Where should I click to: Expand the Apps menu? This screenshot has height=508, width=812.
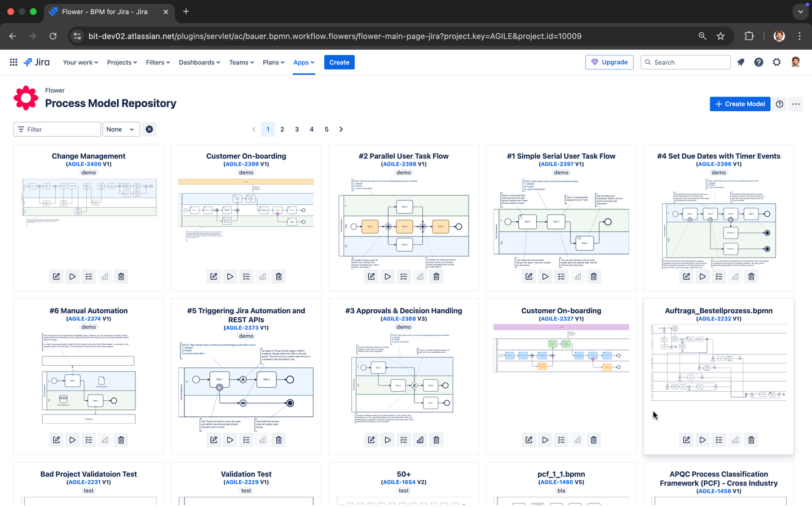coord(304,62)
